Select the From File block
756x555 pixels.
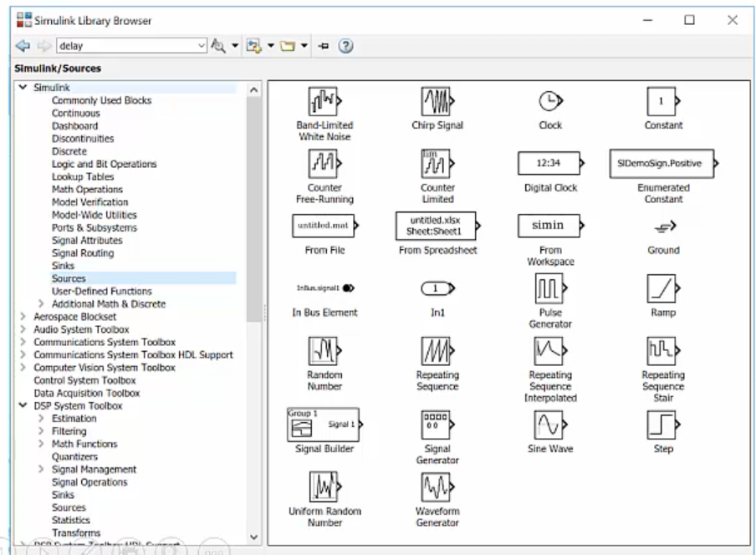[325, 226]
